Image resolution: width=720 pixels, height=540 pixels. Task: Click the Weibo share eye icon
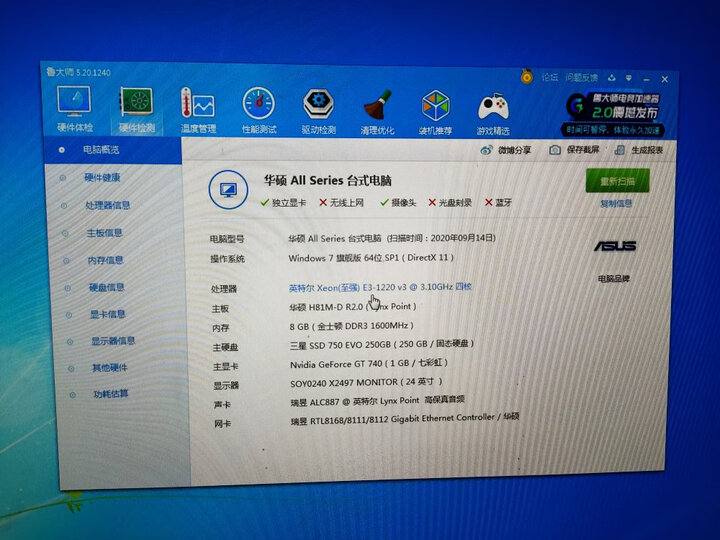[x=486, y=150]
